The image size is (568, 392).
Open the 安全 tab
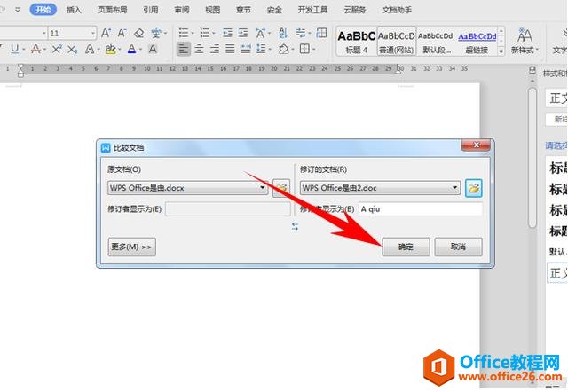tap(274, 10)
